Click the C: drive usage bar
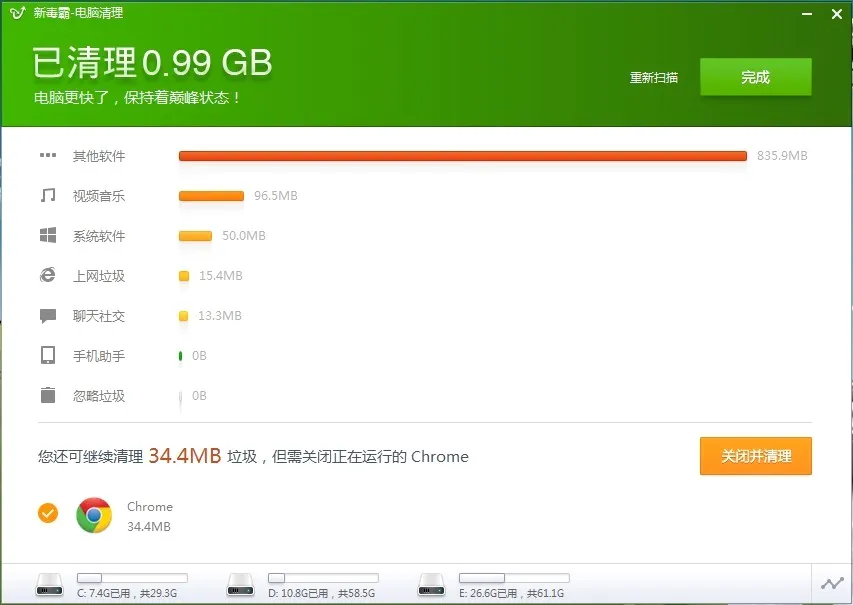 (132, 578)
